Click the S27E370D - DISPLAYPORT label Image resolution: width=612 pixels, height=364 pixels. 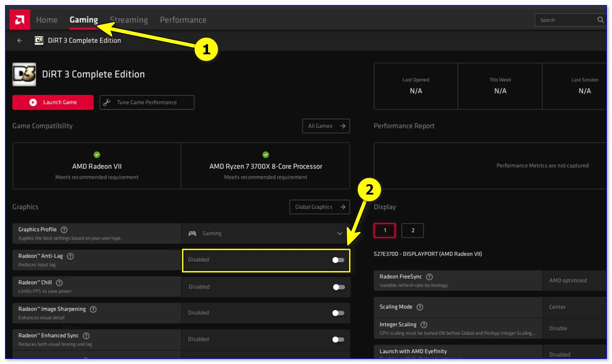pyautogui.click(x=428, y=254)
